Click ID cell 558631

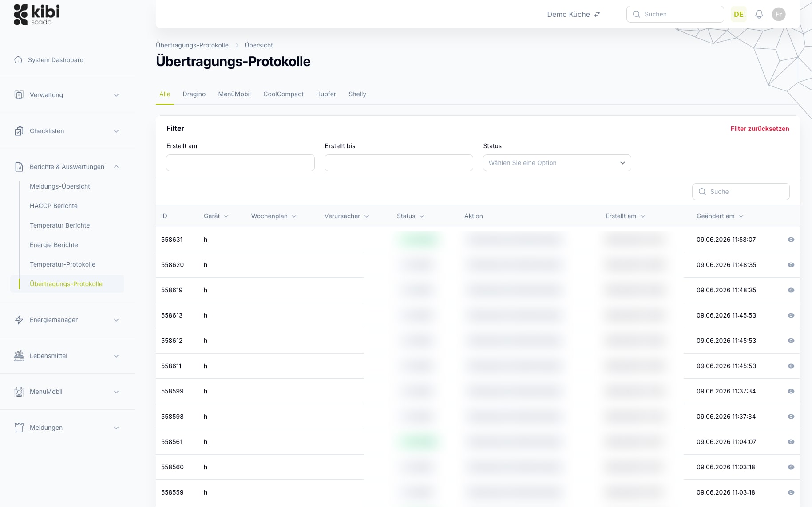[x=172, y=240]
